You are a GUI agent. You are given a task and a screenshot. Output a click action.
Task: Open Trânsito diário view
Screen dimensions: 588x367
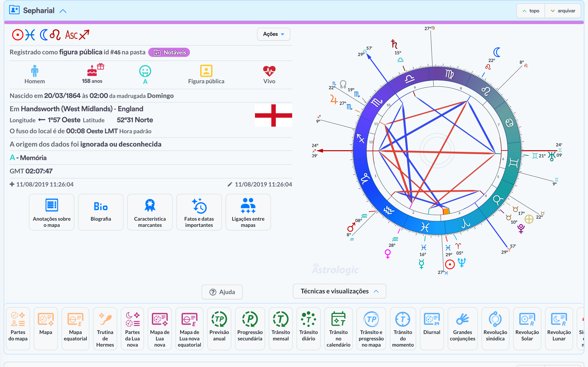click(308, 328)
